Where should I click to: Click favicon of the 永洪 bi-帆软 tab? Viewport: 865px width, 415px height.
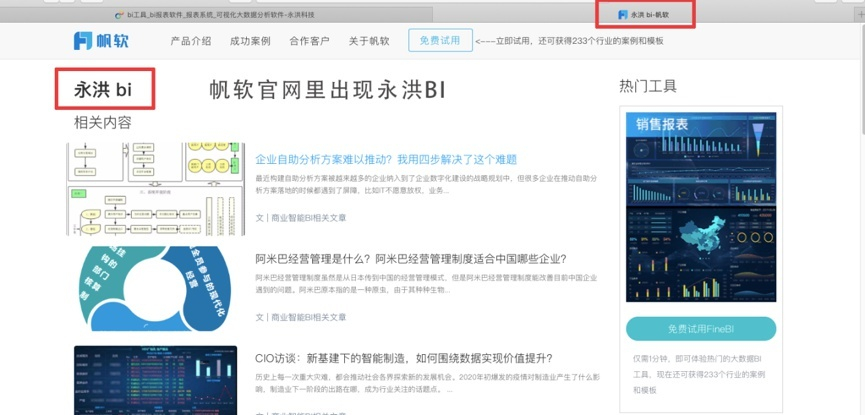pyautogui.click(x=623, y=15)
